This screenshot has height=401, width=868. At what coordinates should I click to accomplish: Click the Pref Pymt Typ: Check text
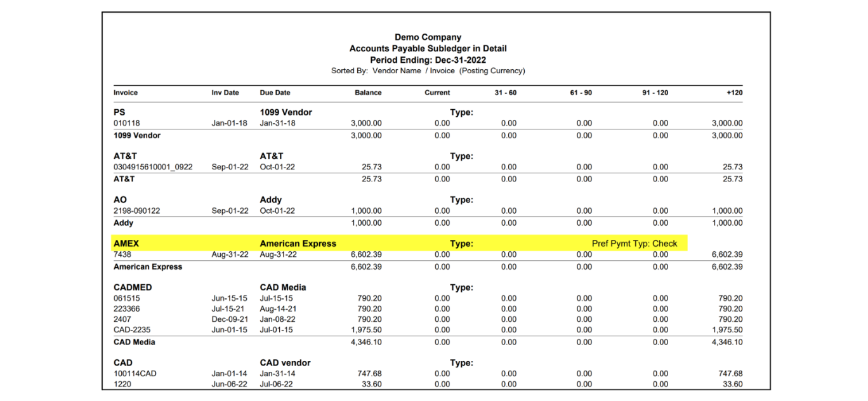click(635, 244)
